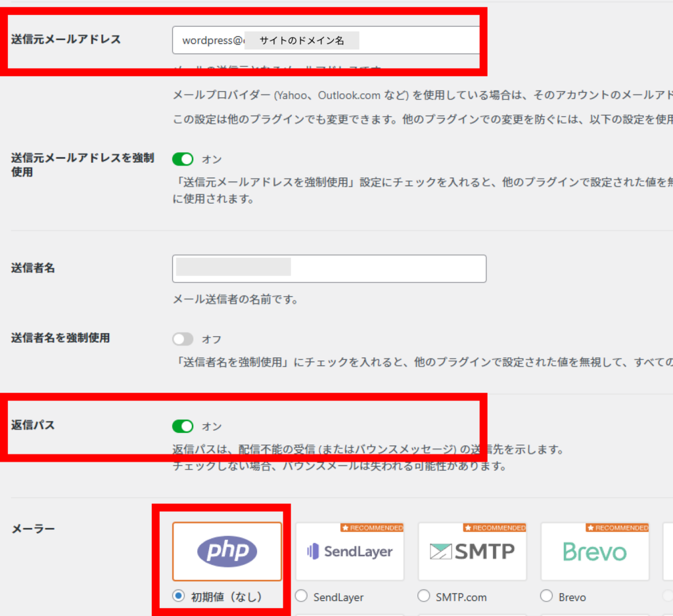Click the 送信者名 input field
Image resolution: width=673 pixels, height=616 pixels.
click(x=329, y=269)
